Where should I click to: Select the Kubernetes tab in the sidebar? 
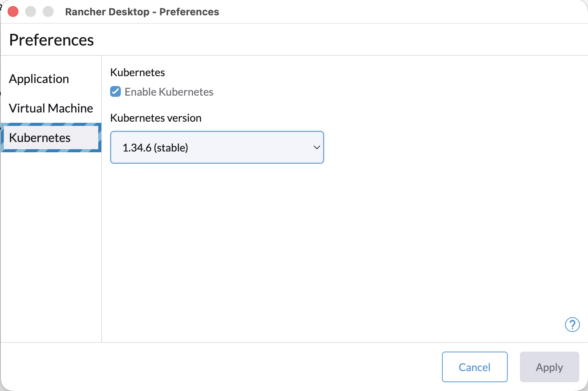(51, 138)
